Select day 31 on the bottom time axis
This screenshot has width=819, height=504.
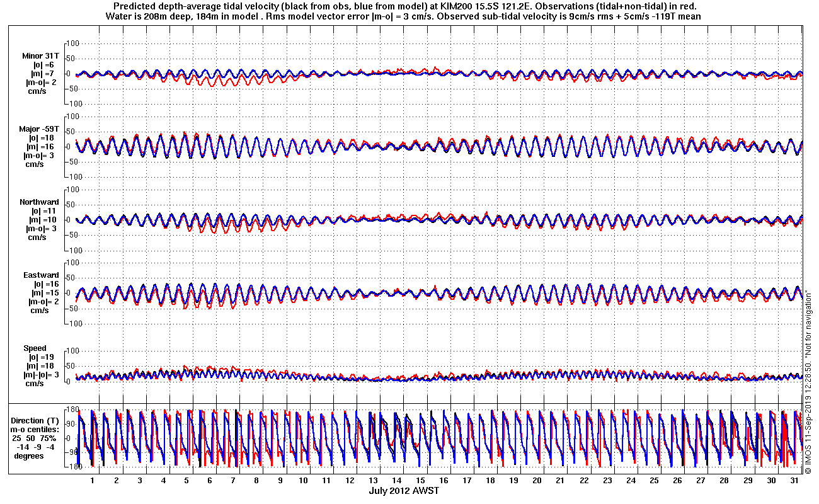coord(795,480)
